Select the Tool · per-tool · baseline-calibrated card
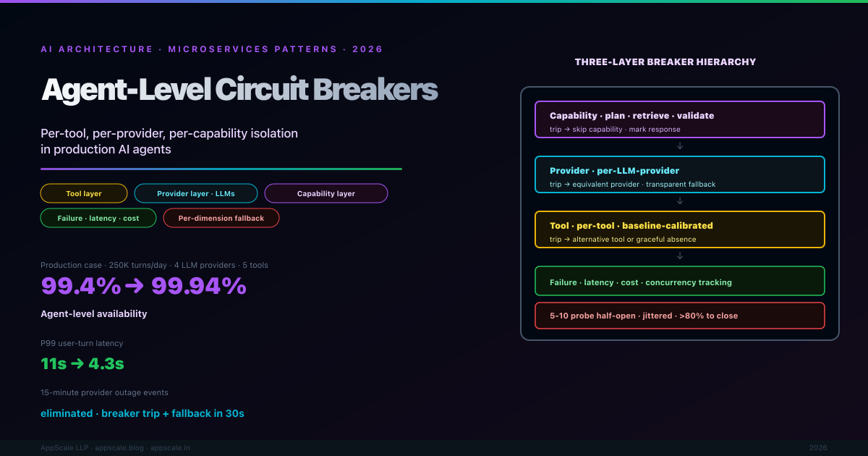This screenshot has height=456, width=868. [x=680, y=229]
